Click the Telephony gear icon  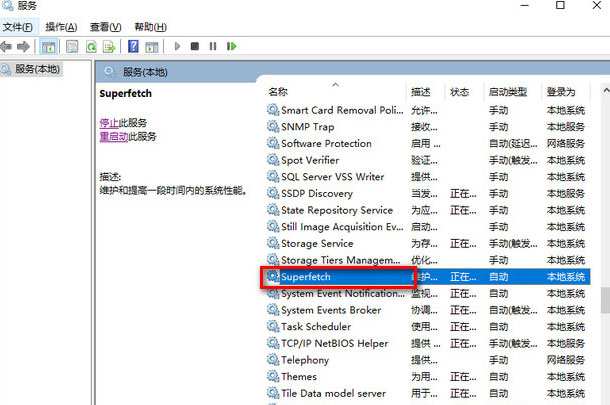point(273,360)
